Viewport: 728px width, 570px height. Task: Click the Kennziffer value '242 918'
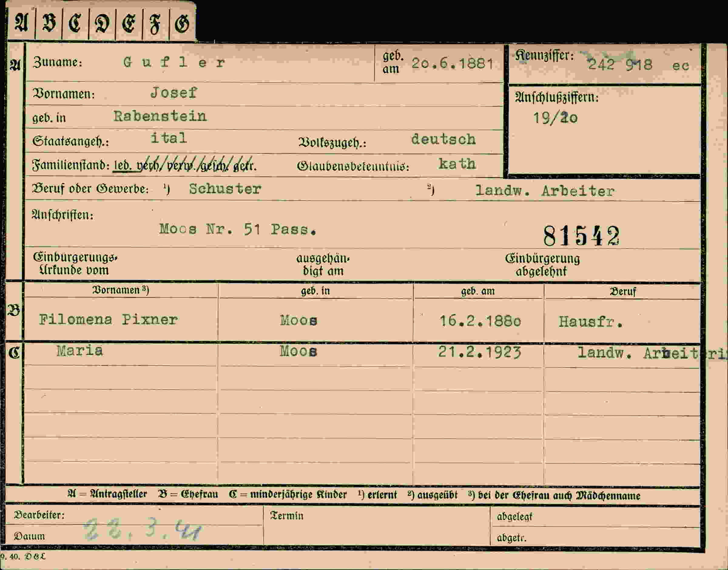tap(620, 64)
